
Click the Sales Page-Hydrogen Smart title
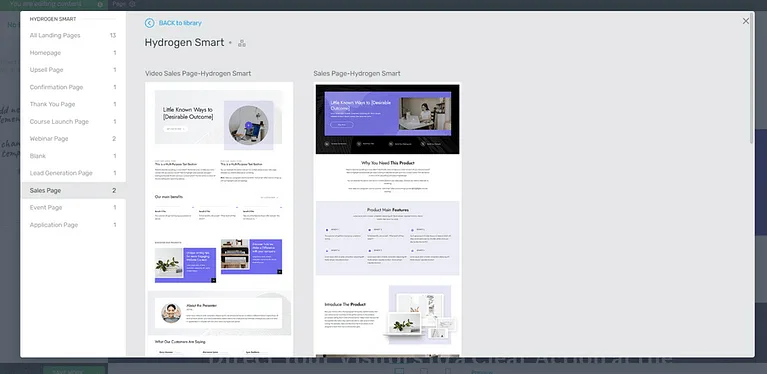pos(357,73)
